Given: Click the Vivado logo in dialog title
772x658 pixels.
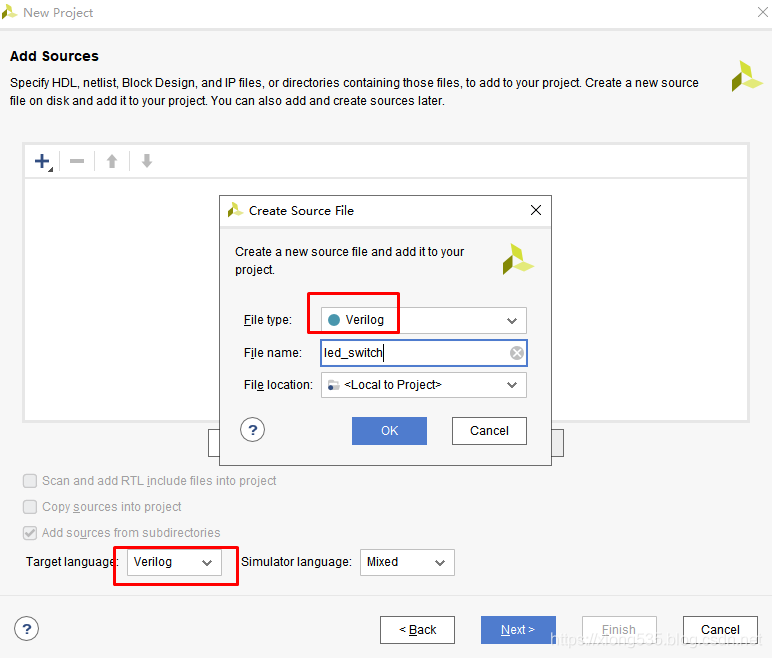Looking at the screenshot, I should pyautogui.click(x=235, y=210).
